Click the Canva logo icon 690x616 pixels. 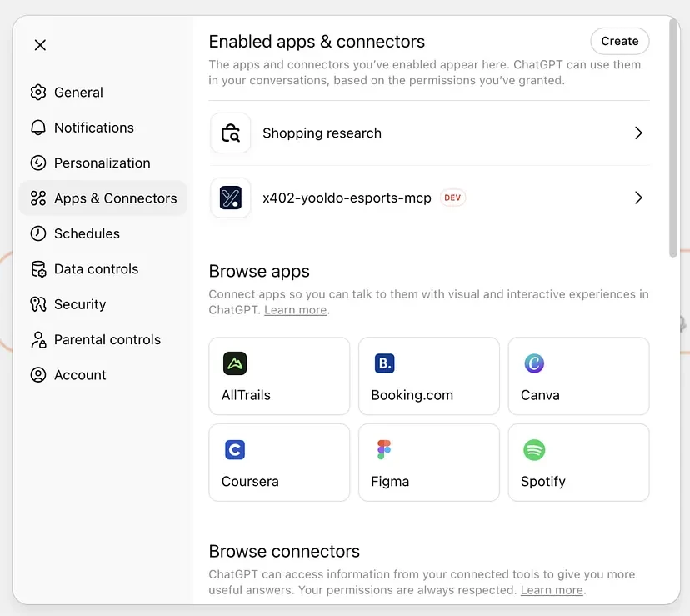click(x=534, y=363)
